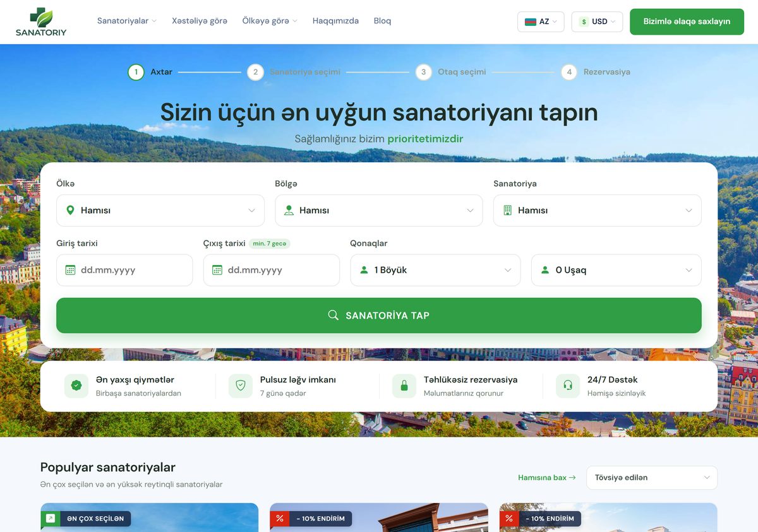Screen dimensions: 758x532
Task: Click the right -10% endirim card image
Action: coord(608,517)
